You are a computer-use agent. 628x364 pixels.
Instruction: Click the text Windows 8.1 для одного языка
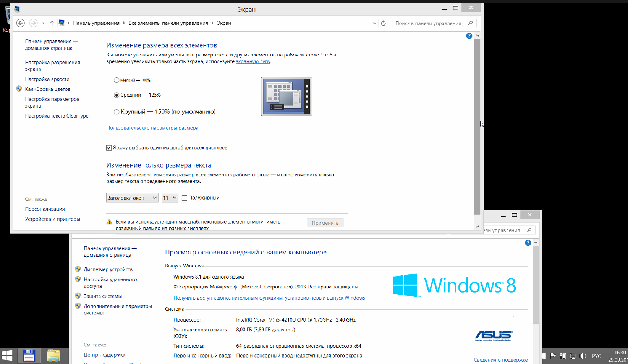[209, 277]
